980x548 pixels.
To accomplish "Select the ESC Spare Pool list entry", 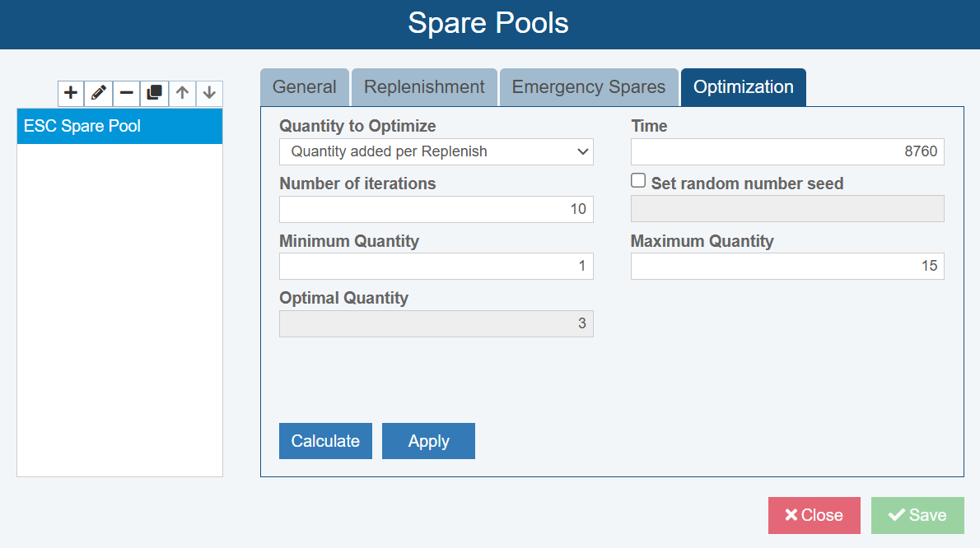I will coord(119,126).
